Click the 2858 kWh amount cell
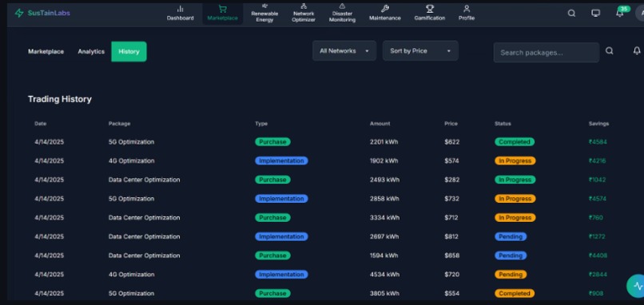 point(384,199)
